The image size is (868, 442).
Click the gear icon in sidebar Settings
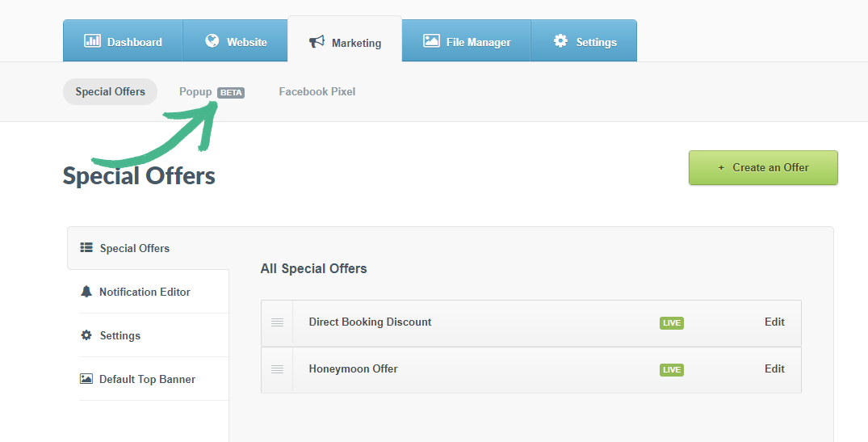[86, 335]
